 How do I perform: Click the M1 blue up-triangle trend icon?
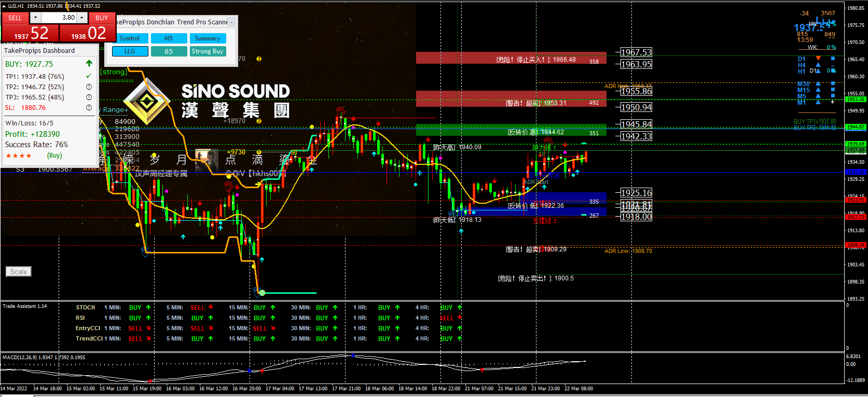coord(818,102)
